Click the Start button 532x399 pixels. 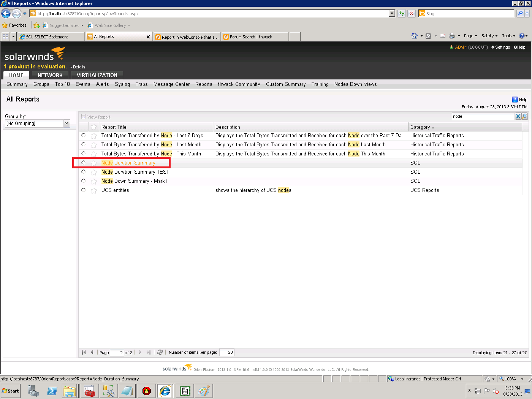point(11,391)
